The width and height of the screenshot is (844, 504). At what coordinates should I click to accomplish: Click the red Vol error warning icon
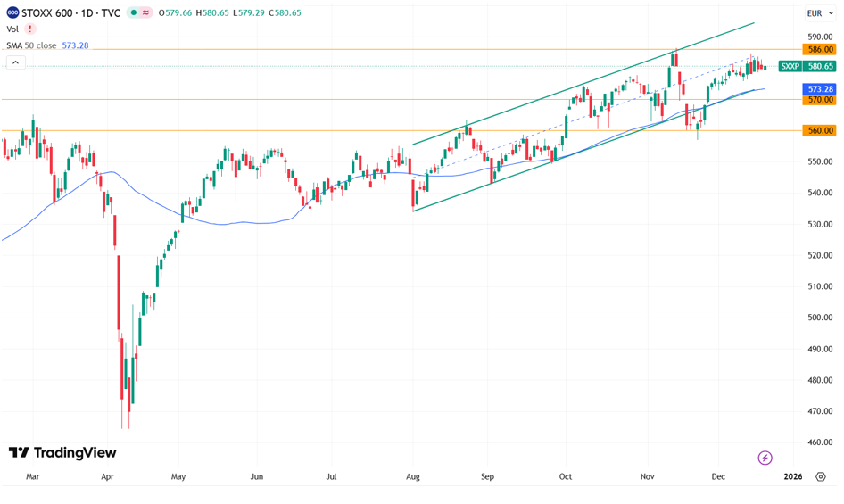(x=30, y=29)
